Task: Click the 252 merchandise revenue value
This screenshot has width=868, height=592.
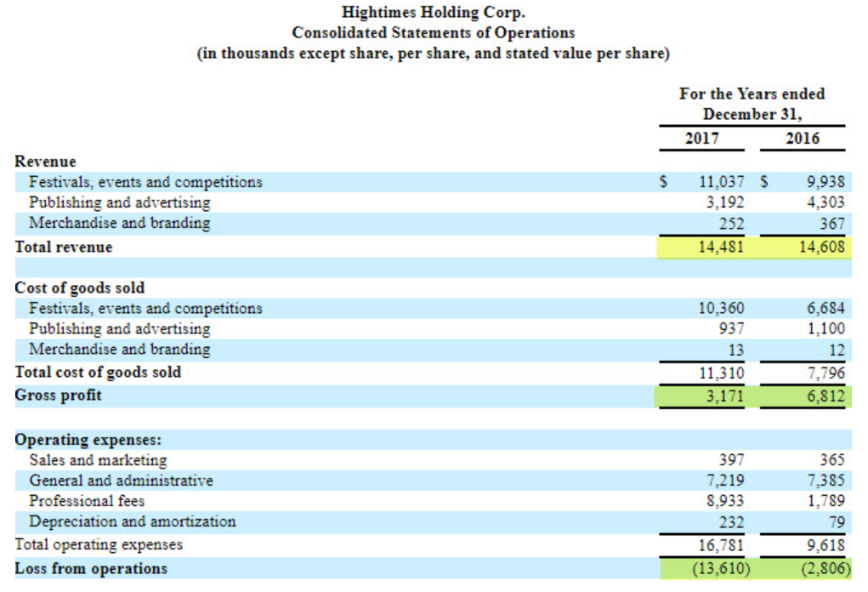Action: click(731, 224)
